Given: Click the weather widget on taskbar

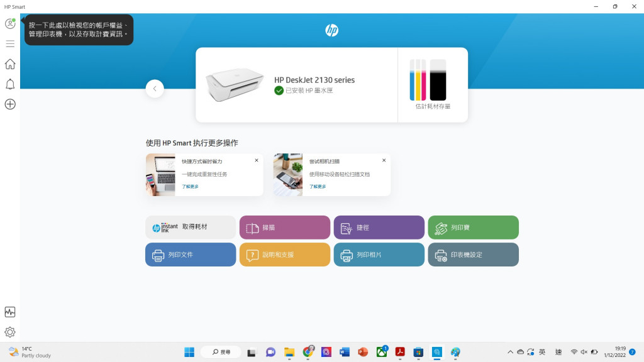Looking at the screenshot, I should pos(30,352).
